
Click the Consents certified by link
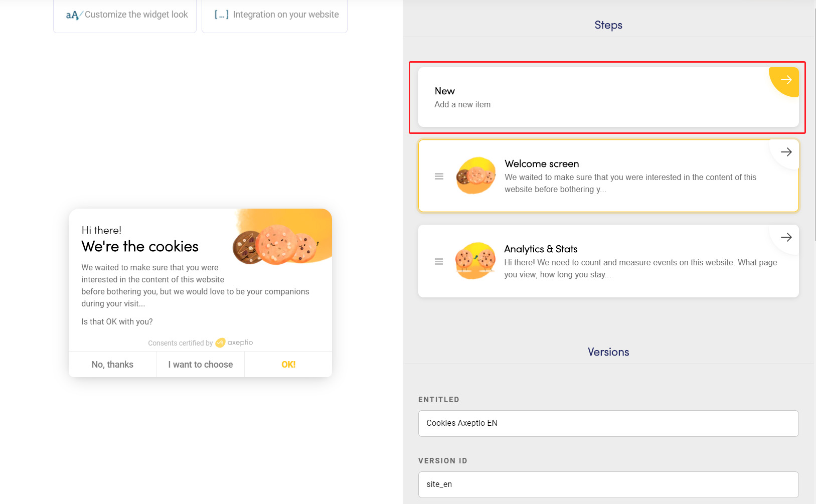(180, 344)
